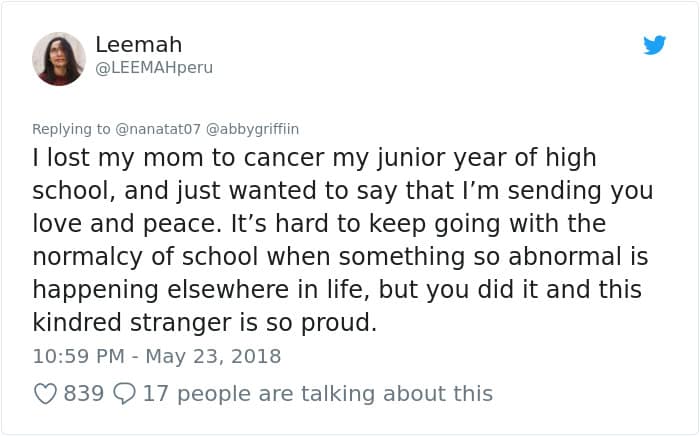Click the 839 likes count
Screen dimensions: 700x436
click(84, 394)
